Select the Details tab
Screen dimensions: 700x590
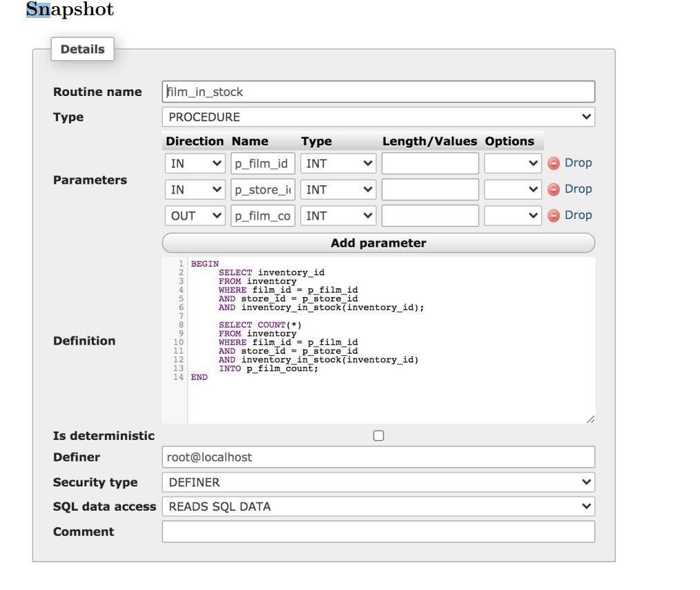coord(82,49)
